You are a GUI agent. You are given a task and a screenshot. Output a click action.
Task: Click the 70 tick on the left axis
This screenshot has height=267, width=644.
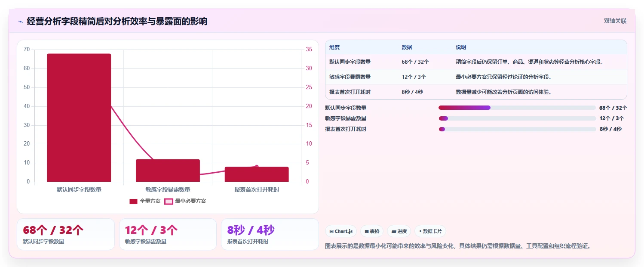click(x=27, y=50)
